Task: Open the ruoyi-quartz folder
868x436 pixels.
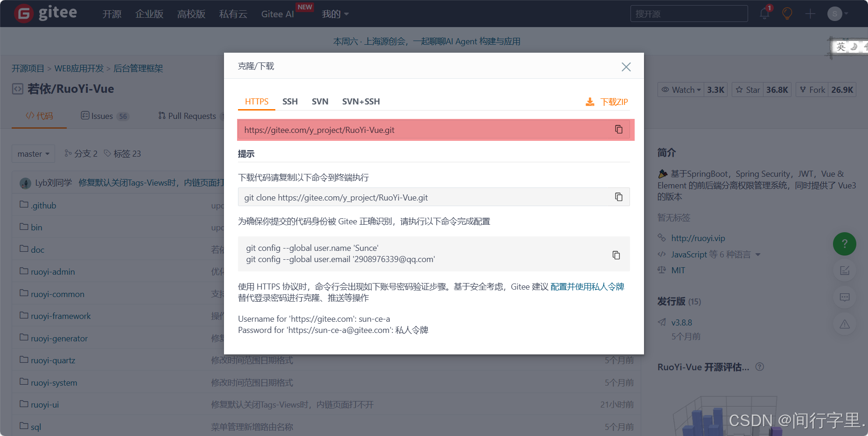Action: 53,360
